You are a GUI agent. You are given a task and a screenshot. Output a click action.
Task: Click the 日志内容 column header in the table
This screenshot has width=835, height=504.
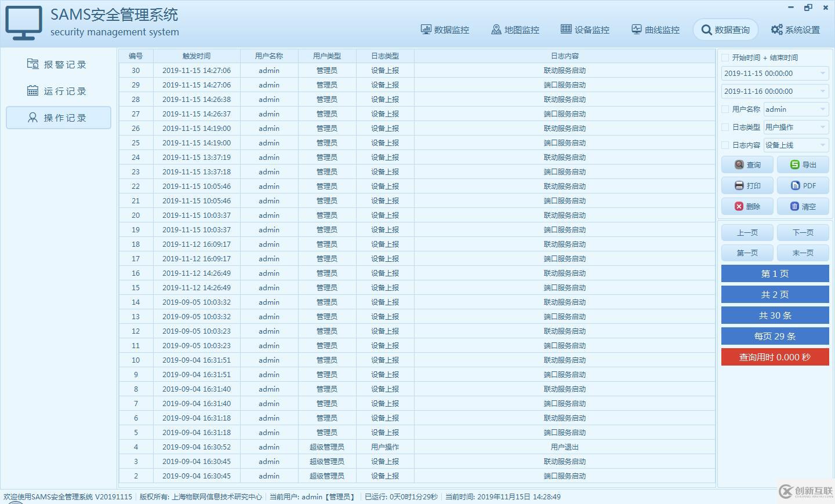coord(564,56)
